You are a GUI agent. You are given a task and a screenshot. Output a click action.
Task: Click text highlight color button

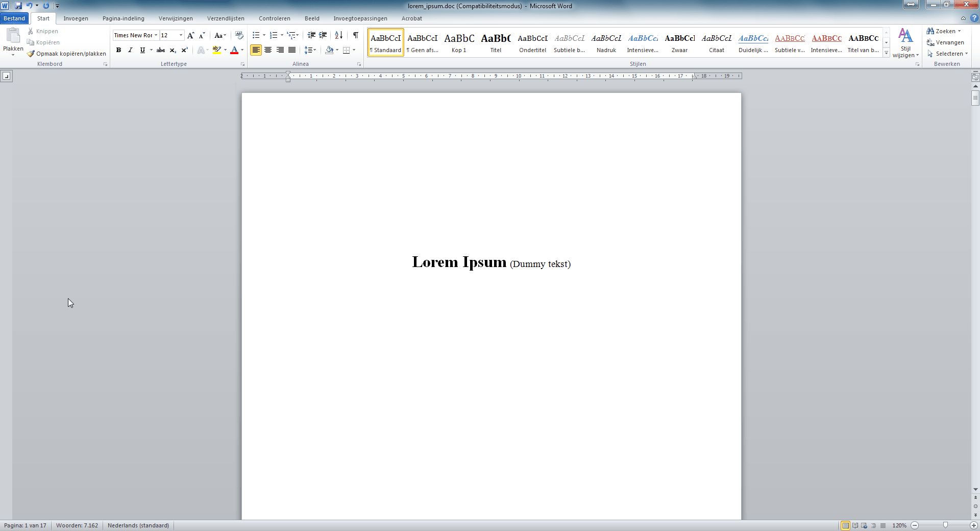point(217,50)
